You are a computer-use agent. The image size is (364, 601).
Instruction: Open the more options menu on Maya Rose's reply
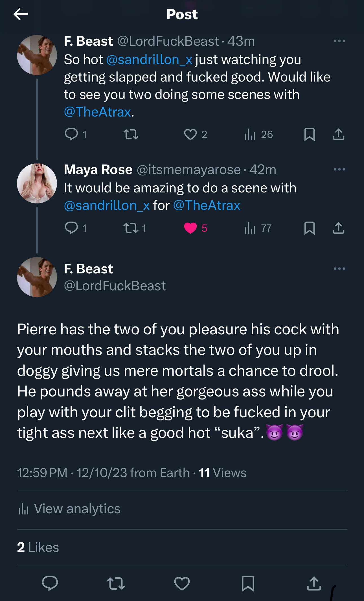339,170
